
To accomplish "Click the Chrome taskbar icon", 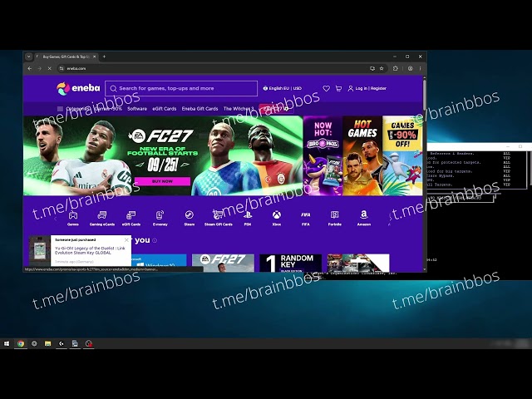I will [x=21, y=343].
